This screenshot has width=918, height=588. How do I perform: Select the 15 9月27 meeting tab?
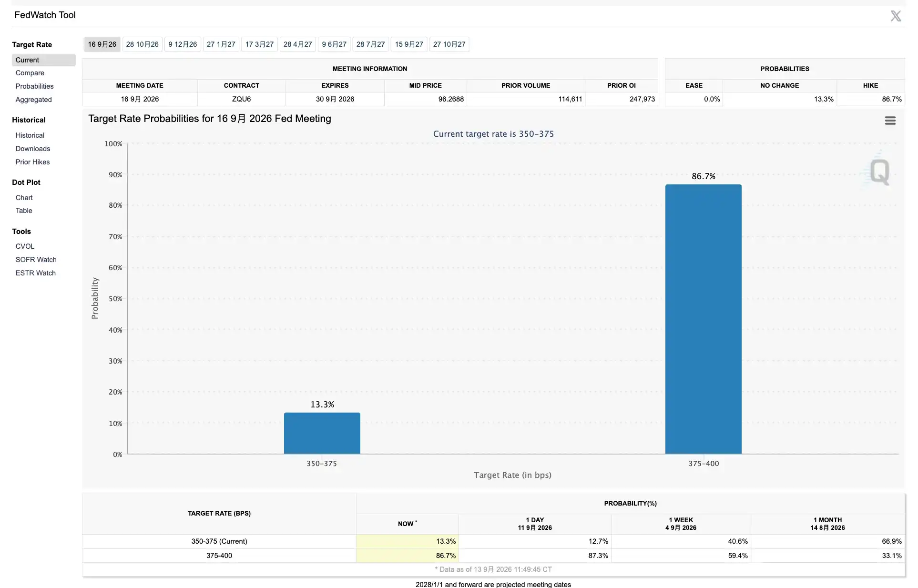coord(409,44)
